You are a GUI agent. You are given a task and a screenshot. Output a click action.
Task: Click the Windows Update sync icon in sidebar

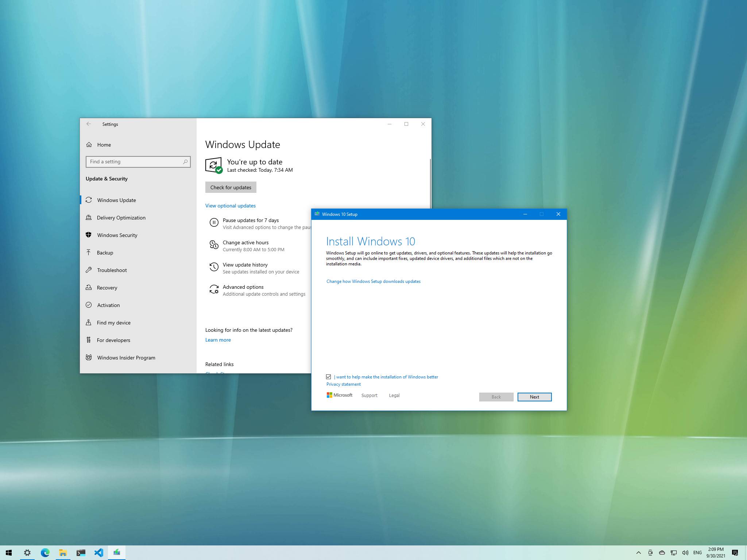click(89, 200)
